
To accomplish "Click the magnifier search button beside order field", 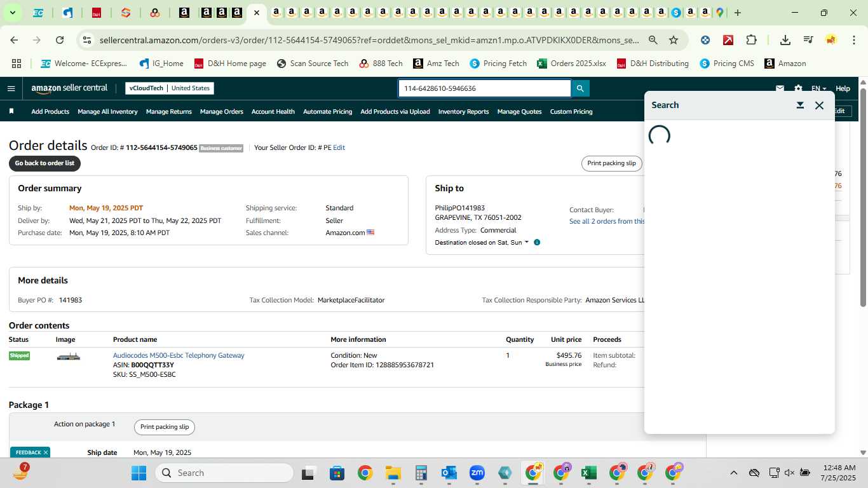I will coord(580,88).
